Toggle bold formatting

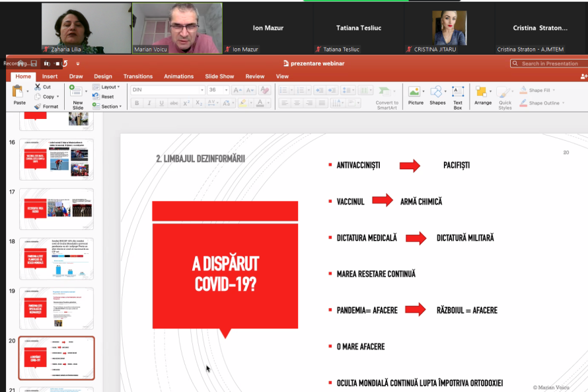[x=137, y=103]
